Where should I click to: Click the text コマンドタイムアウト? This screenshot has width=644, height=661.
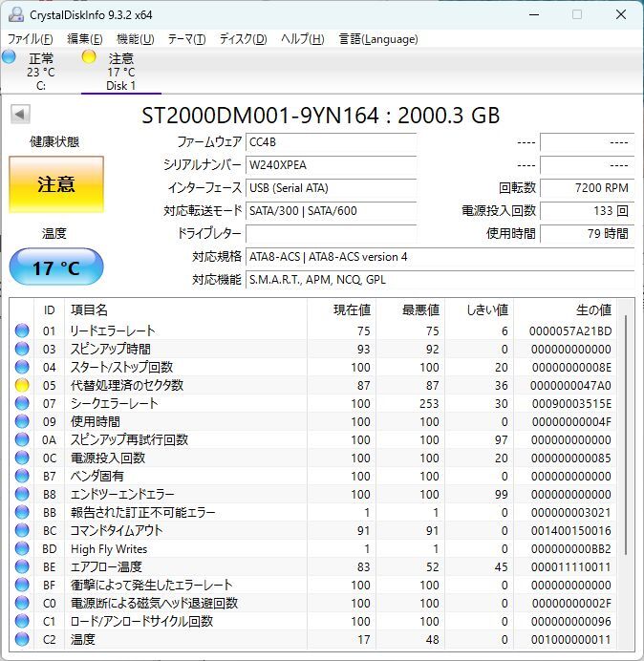point(117,530)
